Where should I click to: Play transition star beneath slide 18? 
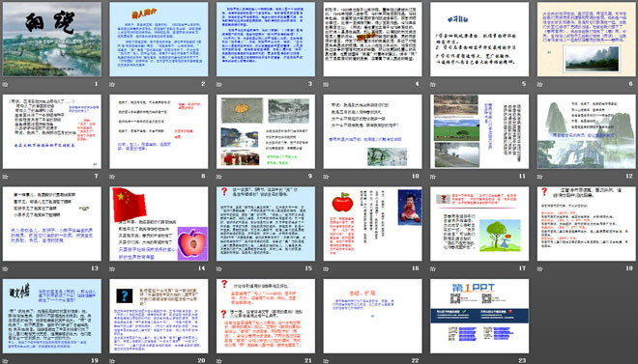[540, 269]
